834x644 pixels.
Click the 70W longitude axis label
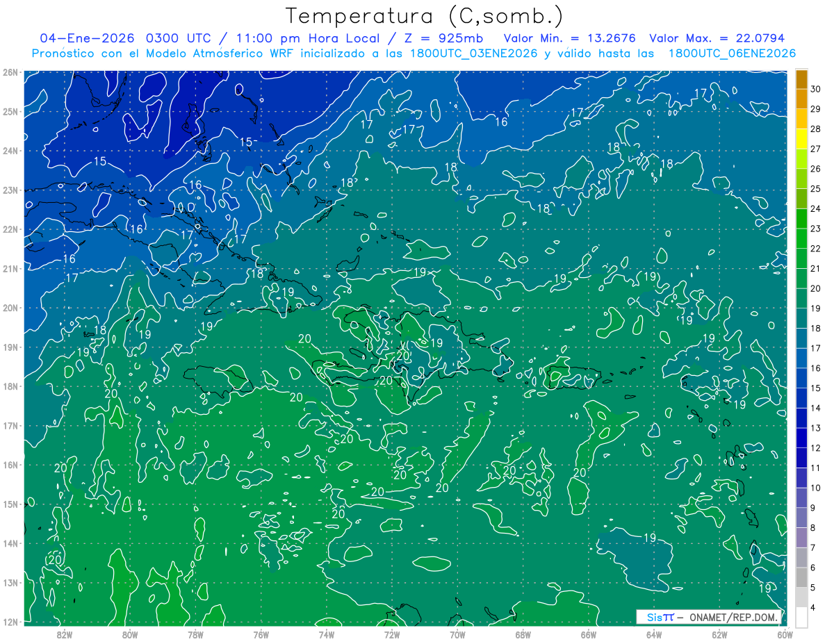(457, 634)
